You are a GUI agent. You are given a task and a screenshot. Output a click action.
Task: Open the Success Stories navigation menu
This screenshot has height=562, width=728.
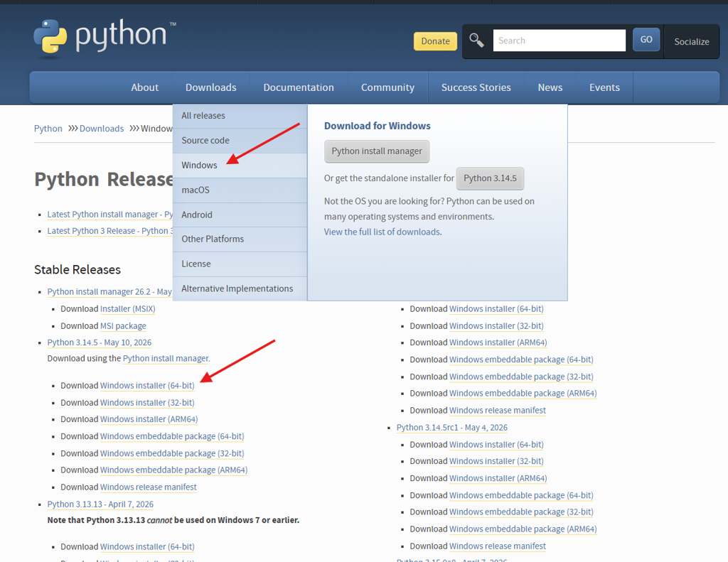(476, 87)
